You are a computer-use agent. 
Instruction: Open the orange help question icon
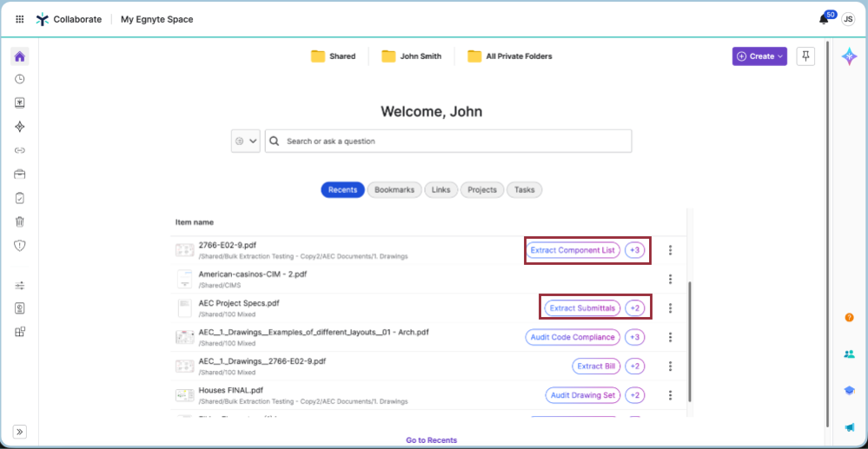[x=849, y=317]
